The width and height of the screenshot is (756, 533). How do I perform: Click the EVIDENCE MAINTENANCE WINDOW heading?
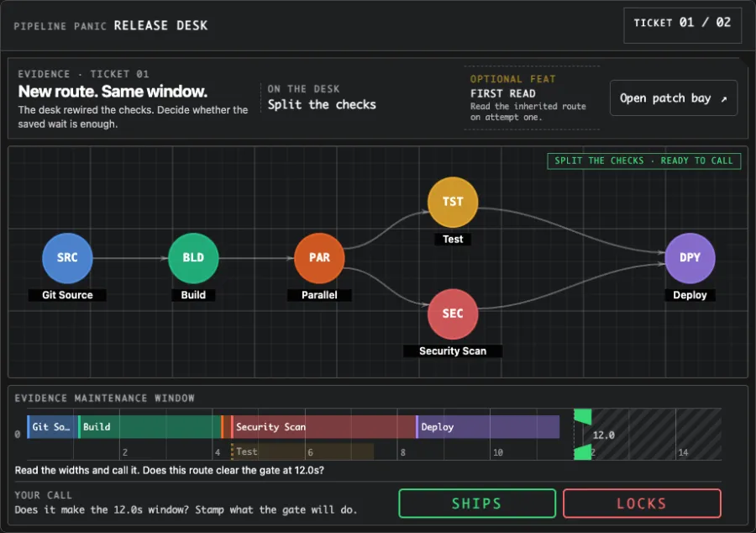(105, 398)
